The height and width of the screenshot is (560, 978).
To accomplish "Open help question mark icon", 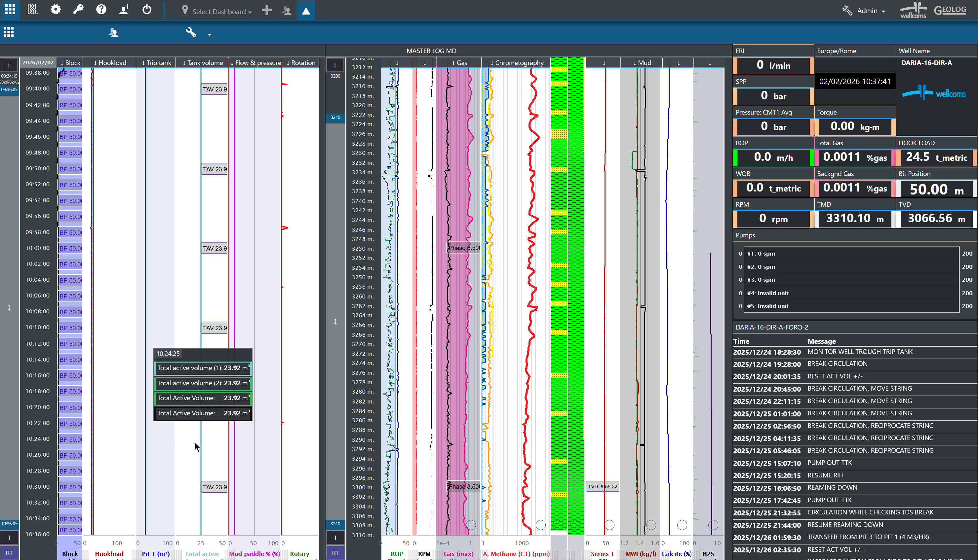I will (101, 10).
